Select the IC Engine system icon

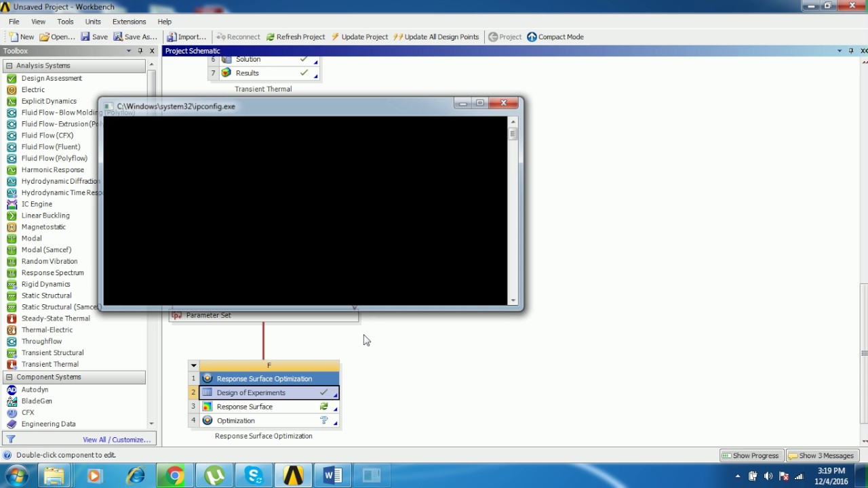(x=12, y=204)
